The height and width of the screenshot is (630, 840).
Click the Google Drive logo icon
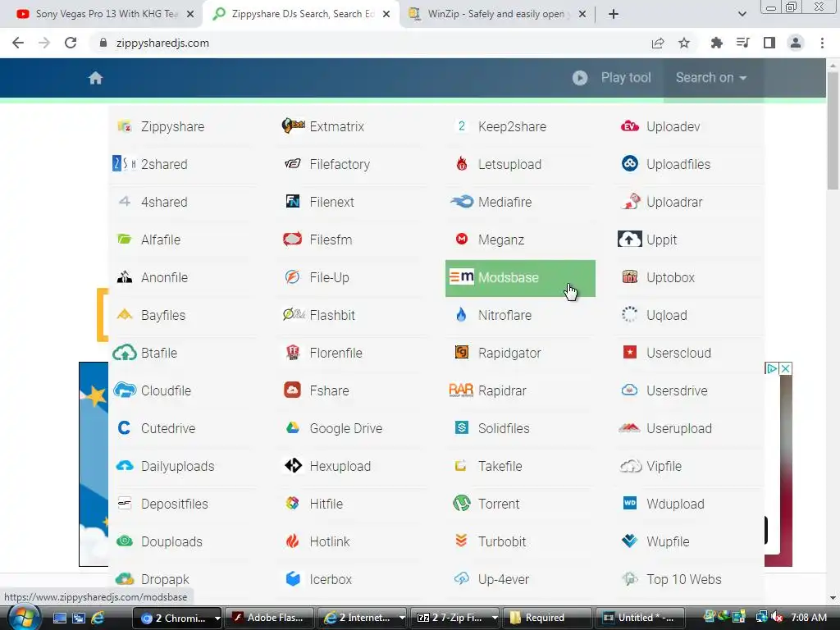pyautogui.click(x=293, y=427)
